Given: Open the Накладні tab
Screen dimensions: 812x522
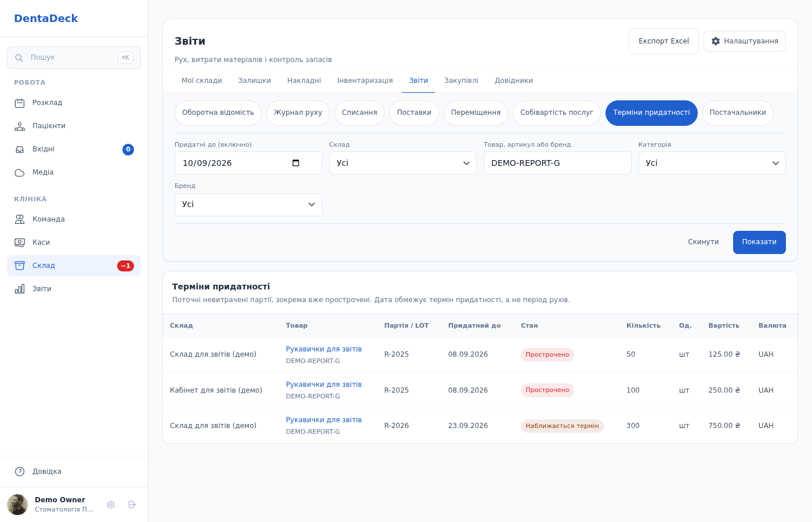Looking at the screenshot, I should pos(304,81).
